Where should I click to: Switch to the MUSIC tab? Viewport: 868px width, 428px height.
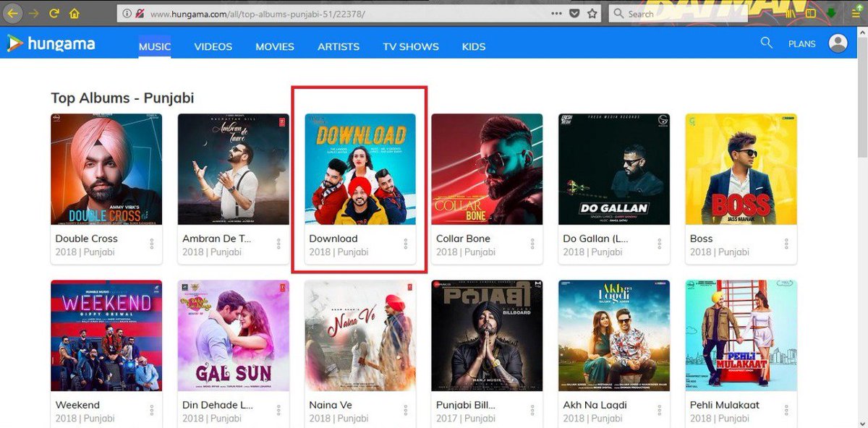click(x=155, y=46)
